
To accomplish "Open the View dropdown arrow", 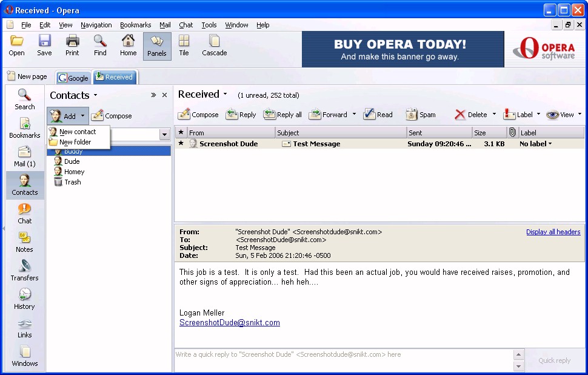I will (x=580, y=115).
